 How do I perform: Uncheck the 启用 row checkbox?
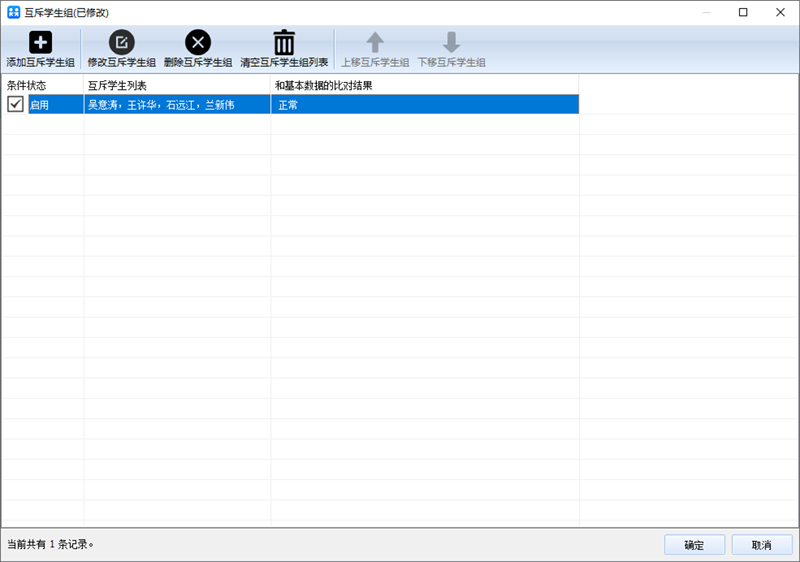(x=15, y=104)
